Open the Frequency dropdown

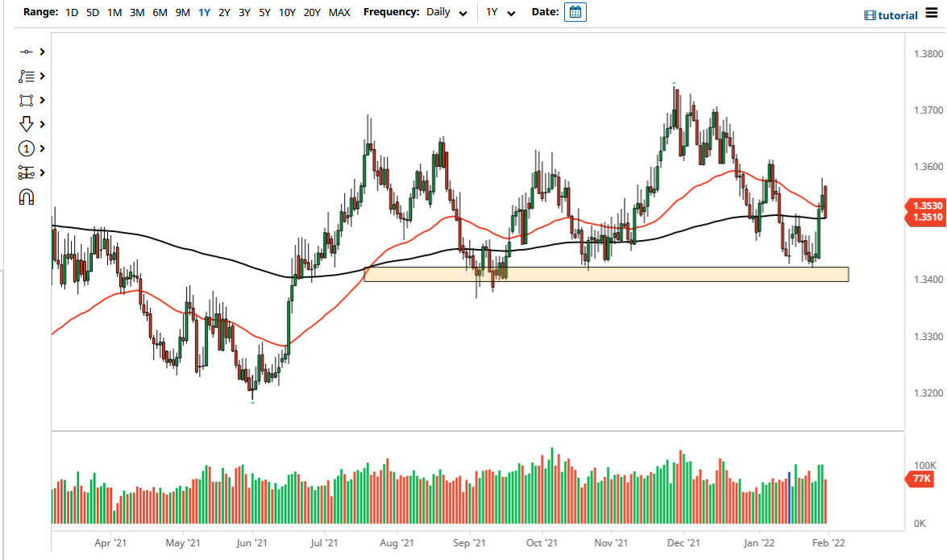pyautogui.click(x=447, y=12)
